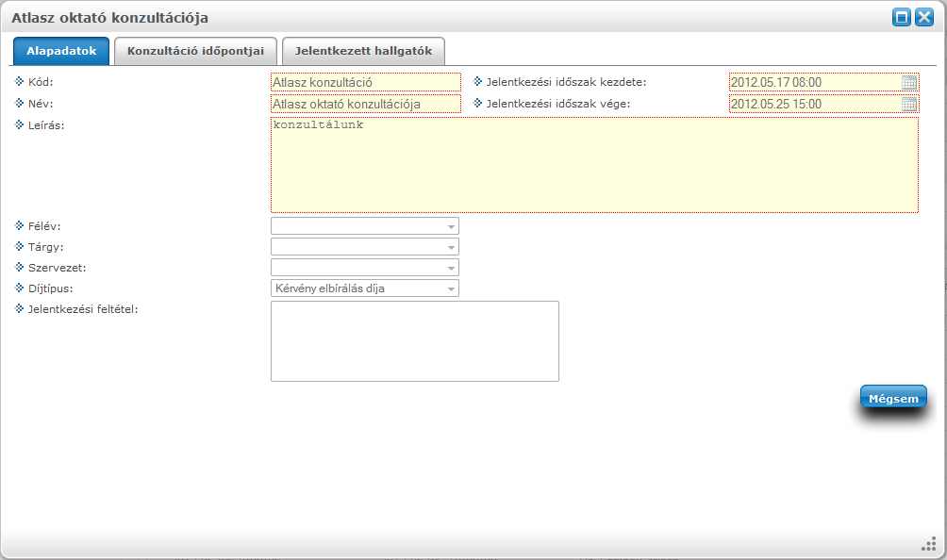Open the Jelentkezett hallgatók tab

pos(363,51)
